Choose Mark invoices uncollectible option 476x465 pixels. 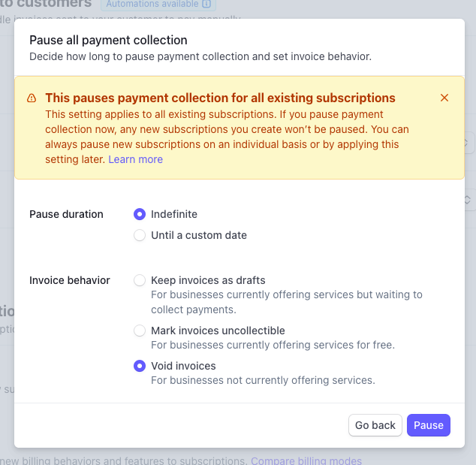click(140, 331)
